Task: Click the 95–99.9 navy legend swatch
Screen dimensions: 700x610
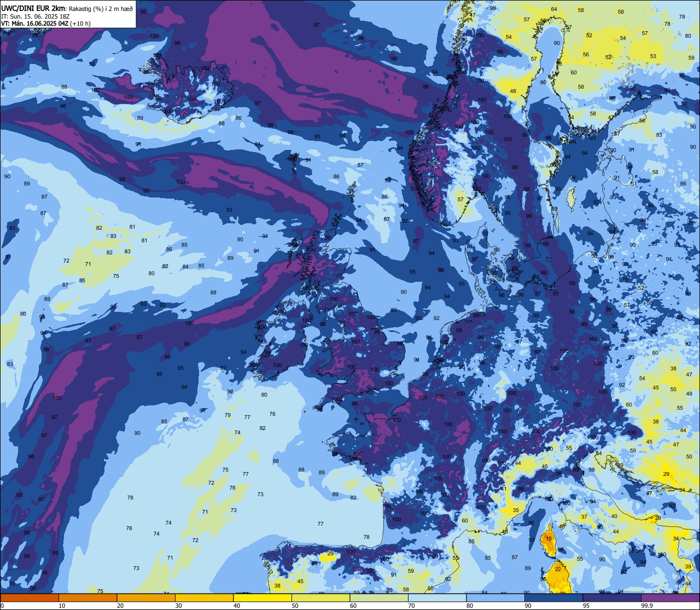Action: point(612,597)
